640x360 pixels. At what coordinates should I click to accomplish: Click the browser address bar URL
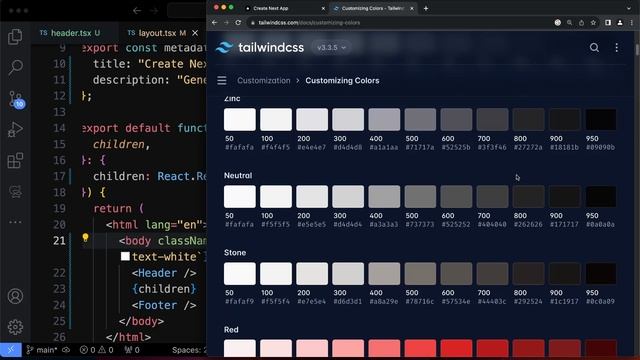pos(309,23)
